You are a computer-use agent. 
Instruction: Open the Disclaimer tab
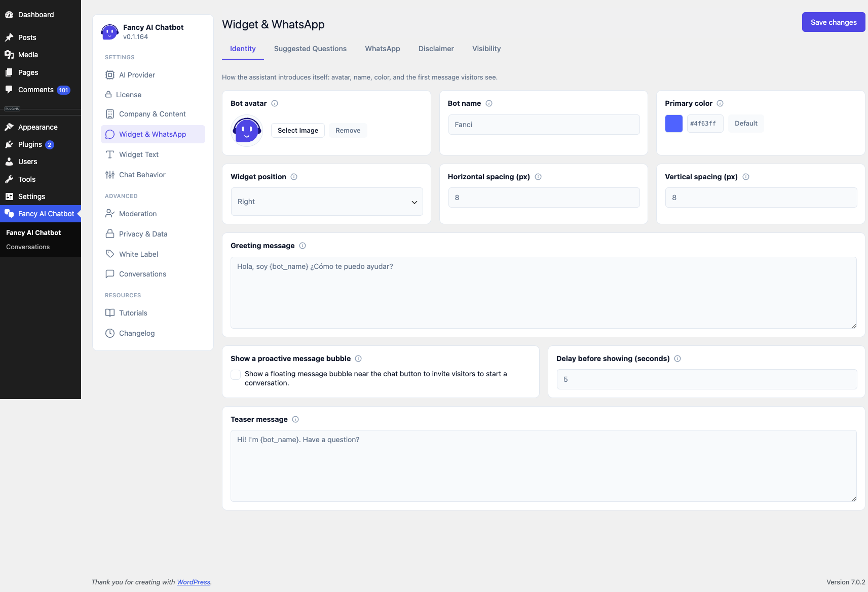click(x=436, y=49)
